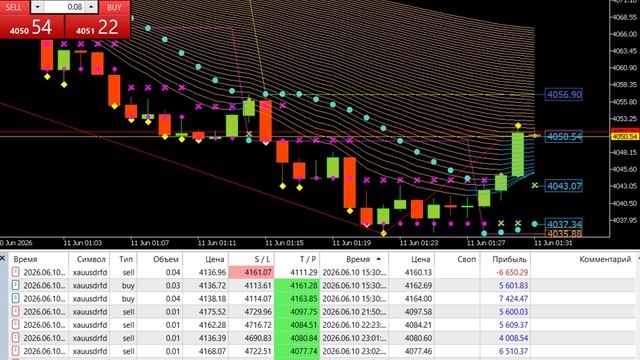
Task: Select the green take profit cell 4161.28
Action: (297, 285)
